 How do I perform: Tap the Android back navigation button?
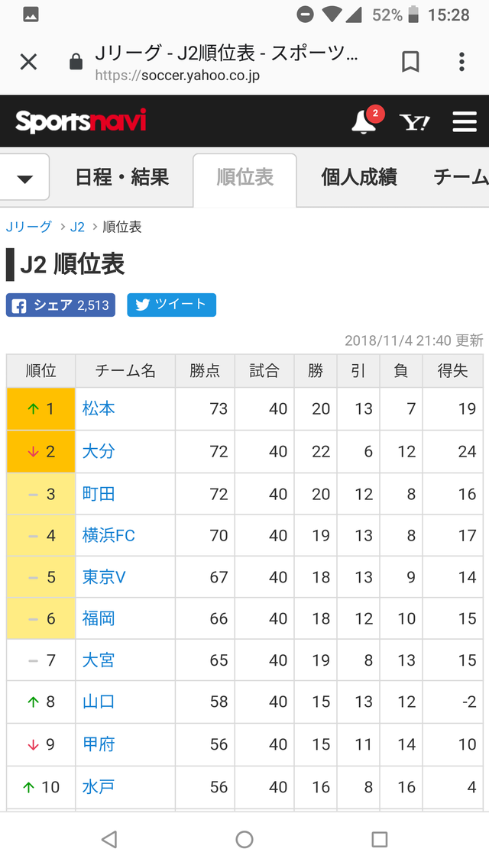click(x=109, y=839)
